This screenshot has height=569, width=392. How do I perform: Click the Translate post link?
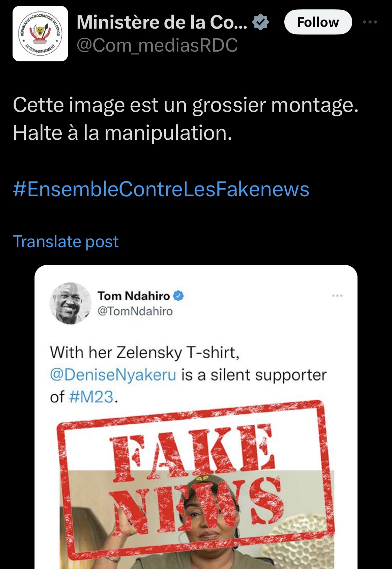(66, 242)
